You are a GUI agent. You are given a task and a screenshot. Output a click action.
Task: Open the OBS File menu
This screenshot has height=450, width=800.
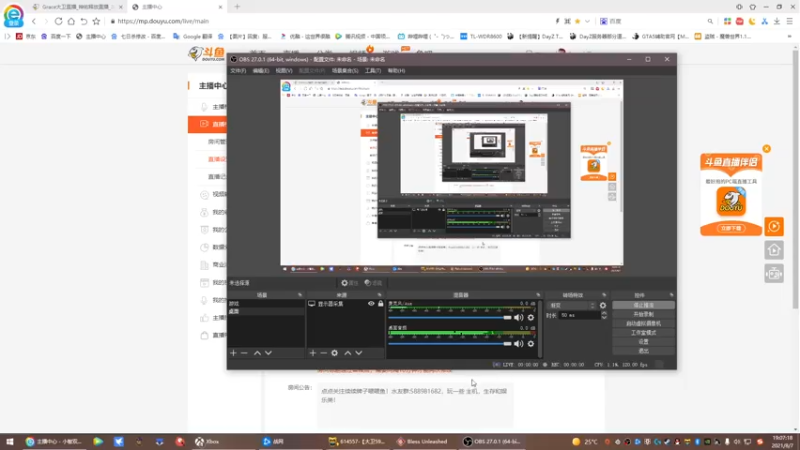click(x=238, y=71)
